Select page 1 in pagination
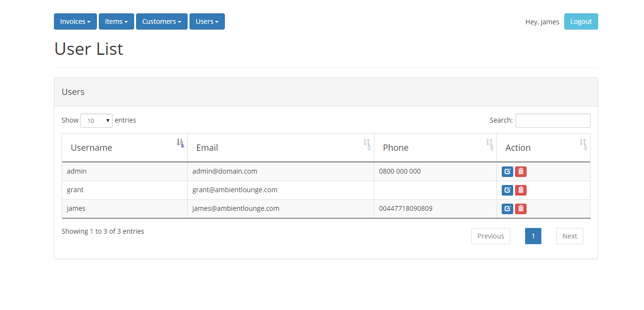The height and width of the screenshot is (310, 644). pyautogui.click(x=533, y=236)
